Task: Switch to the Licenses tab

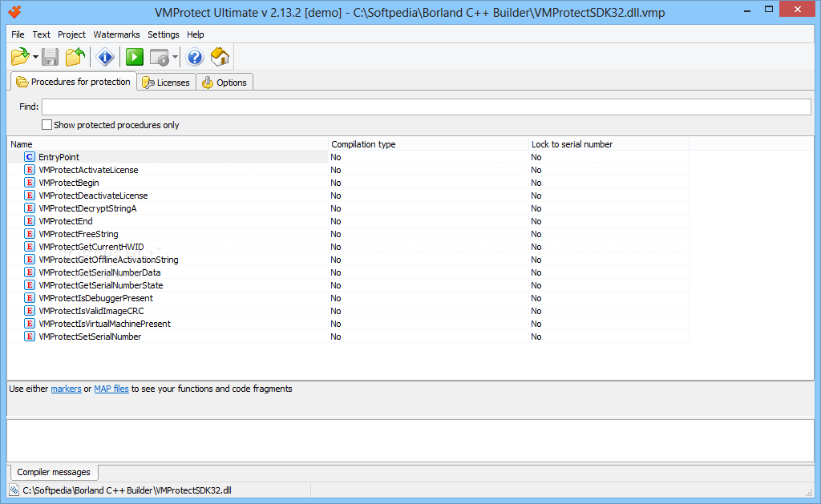Action: pos(167,83)
